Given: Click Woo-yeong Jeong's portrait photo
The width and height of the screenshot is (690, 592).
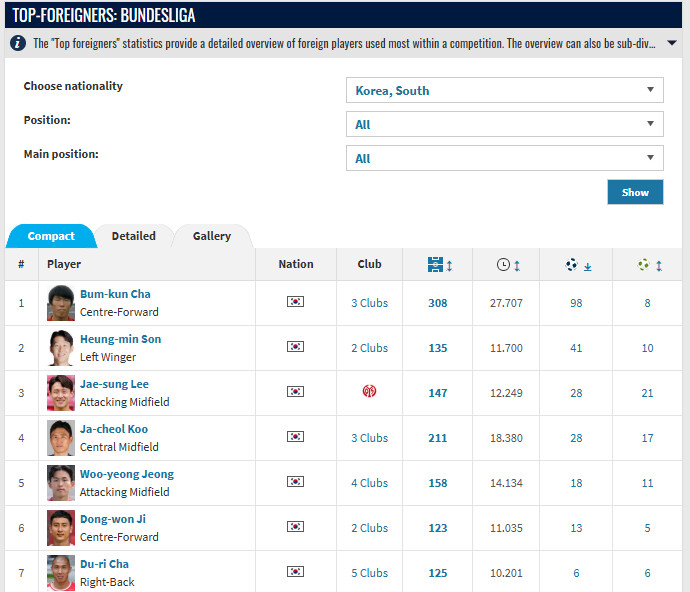Looking at the screenshot, I should (61, 483).
